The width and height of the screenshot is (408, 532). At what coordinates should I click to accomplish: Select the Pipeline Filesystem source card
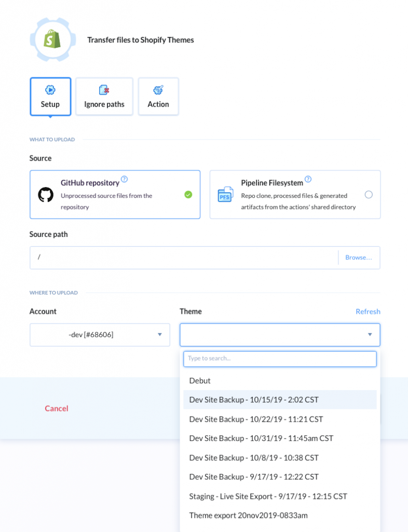295,195
